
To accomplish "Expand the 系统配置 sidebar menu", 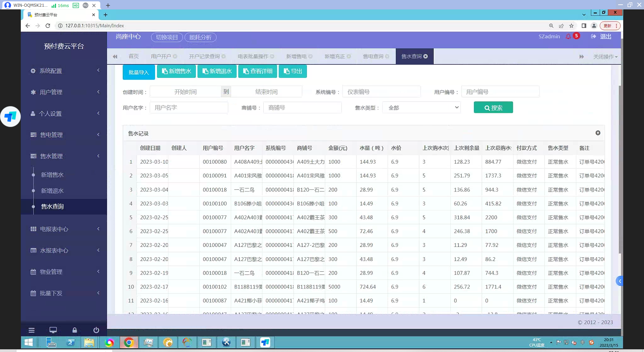I will pyautogui.click(x=64, y=71).
